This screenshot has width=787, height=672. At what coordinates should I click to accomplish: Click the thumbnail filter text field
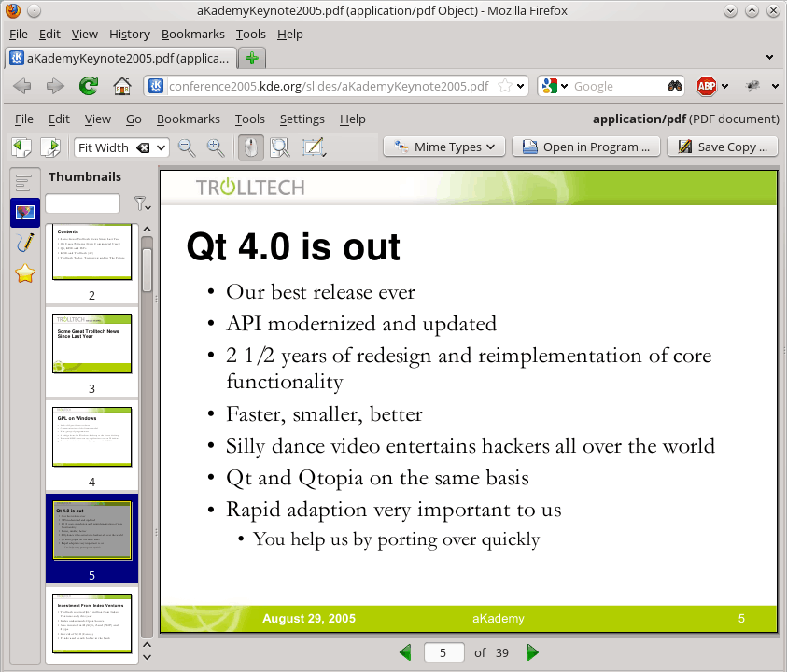[83, 203]
